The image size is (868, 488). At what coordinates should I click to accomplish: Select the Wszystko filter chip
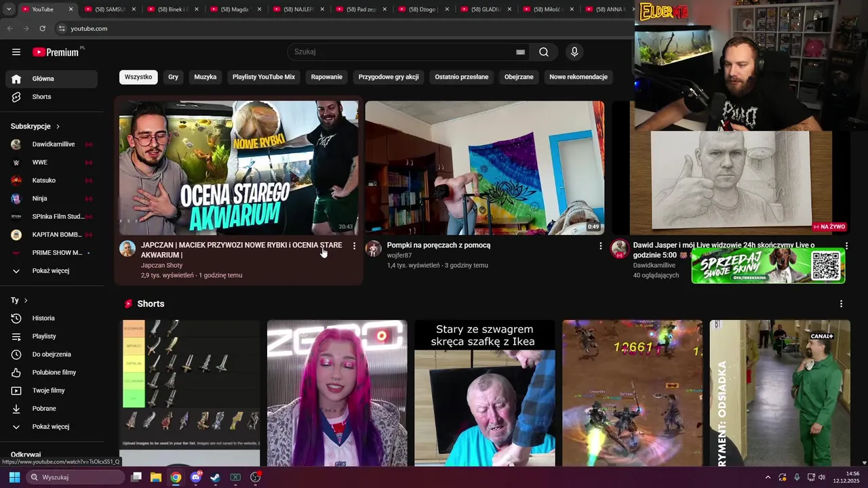[x=138, y=77]
